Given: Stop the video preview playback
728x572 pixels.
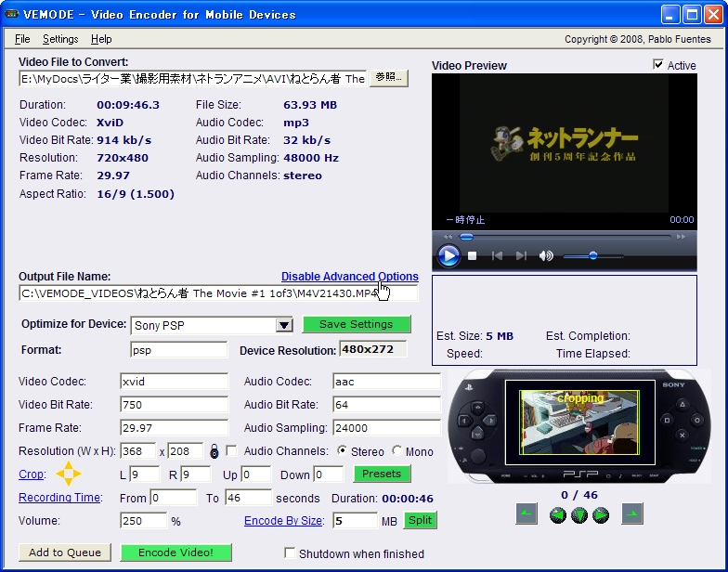Looking at the screenshot, I should [x=472, y=256].
